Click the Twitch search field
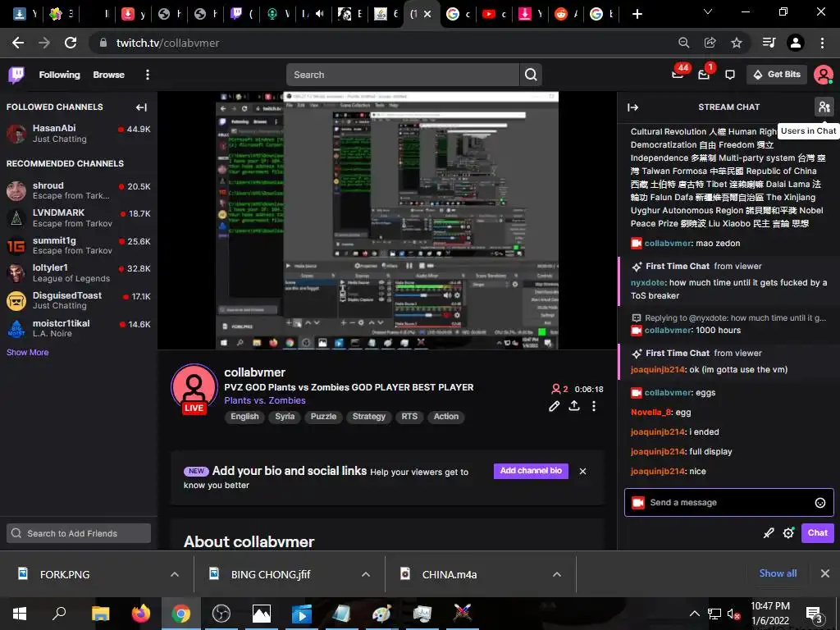The width and height of the screenshot is (840, 630). pyautogui.click(x=403, y=75)
